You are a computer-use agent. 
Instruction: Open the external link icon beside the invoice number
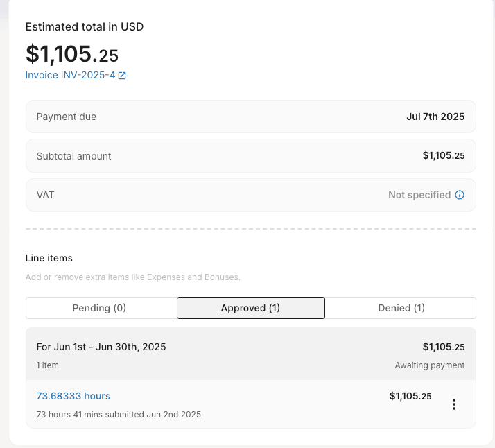pyautogui.click(x=122, y=76)
